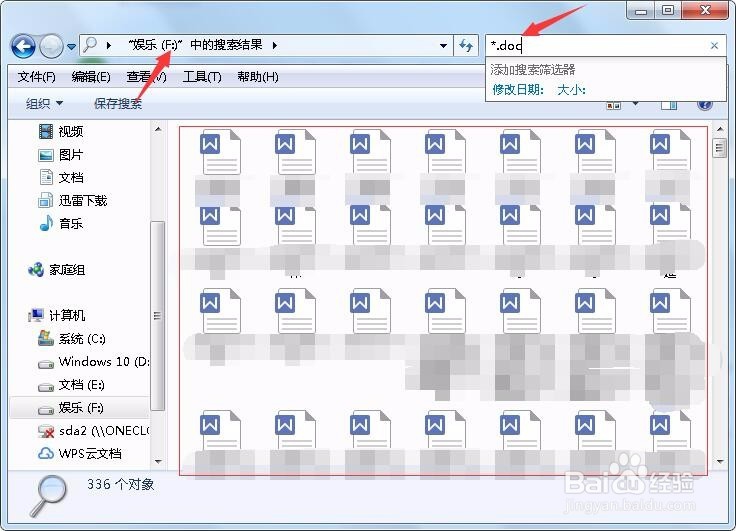Expand the arrow after 中的搜索结果 breadcrumb

(x=275, y=46)
